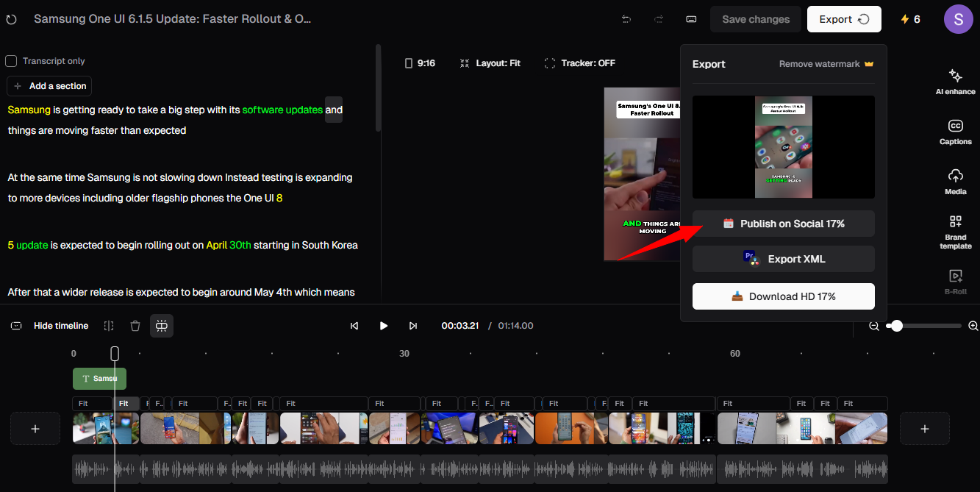Viewport: 980px width, 492px height.
Task: Select the yellow date 'April 30th'
Action: tap(229, 245)
